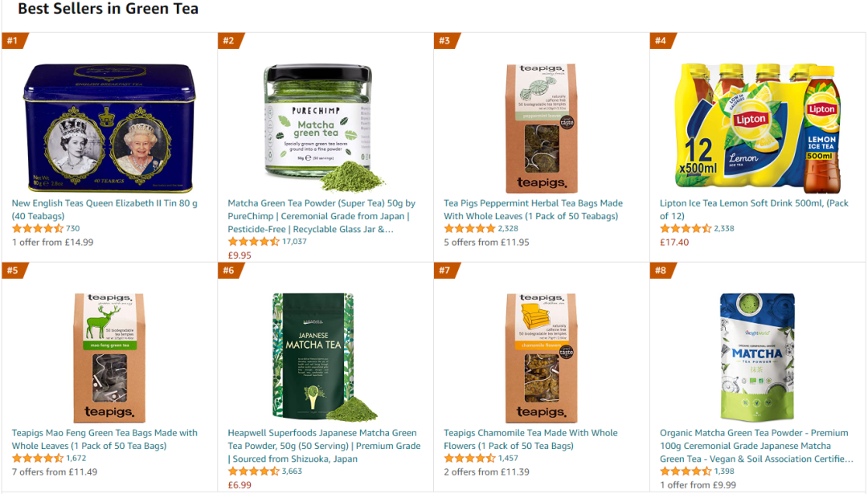The width and height of the screenshot is (868, 494).
Task: Click the PureChimp Matcha jar product image
Action: 325,129
